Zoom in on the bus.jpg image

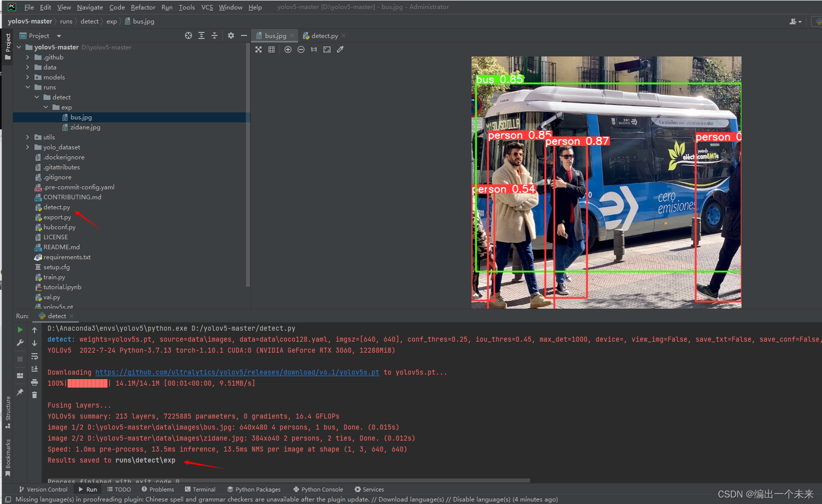tap(288, 49)
